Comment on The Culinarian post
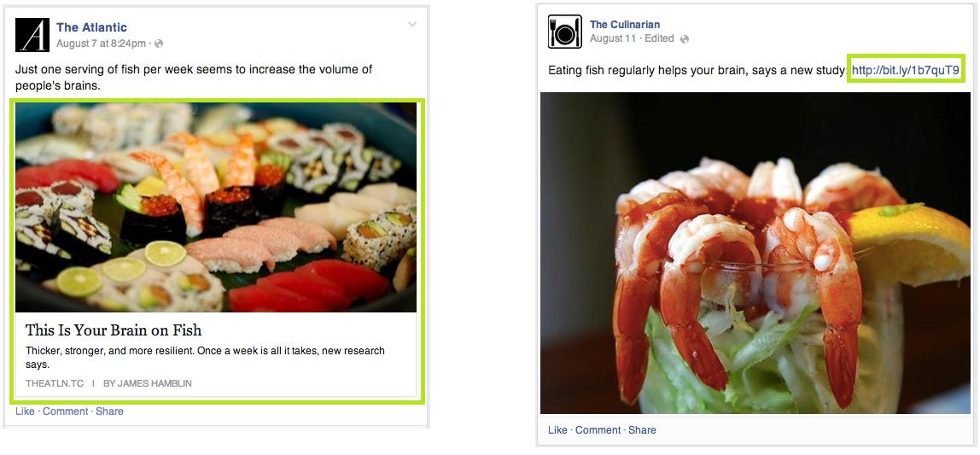Screen dimensions: 980x455 [x=598, y=430]
